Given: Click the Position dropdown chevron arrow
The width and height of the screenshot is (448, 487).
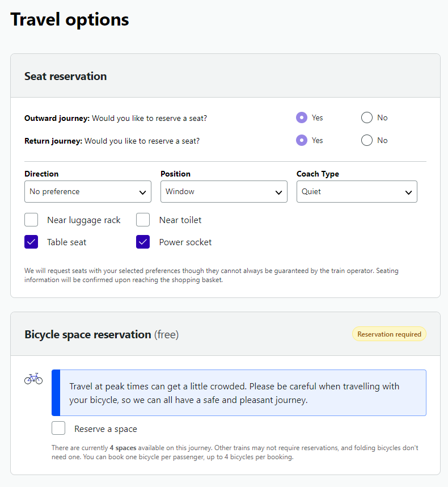Looking at the screenshot, I should [279, 192].
